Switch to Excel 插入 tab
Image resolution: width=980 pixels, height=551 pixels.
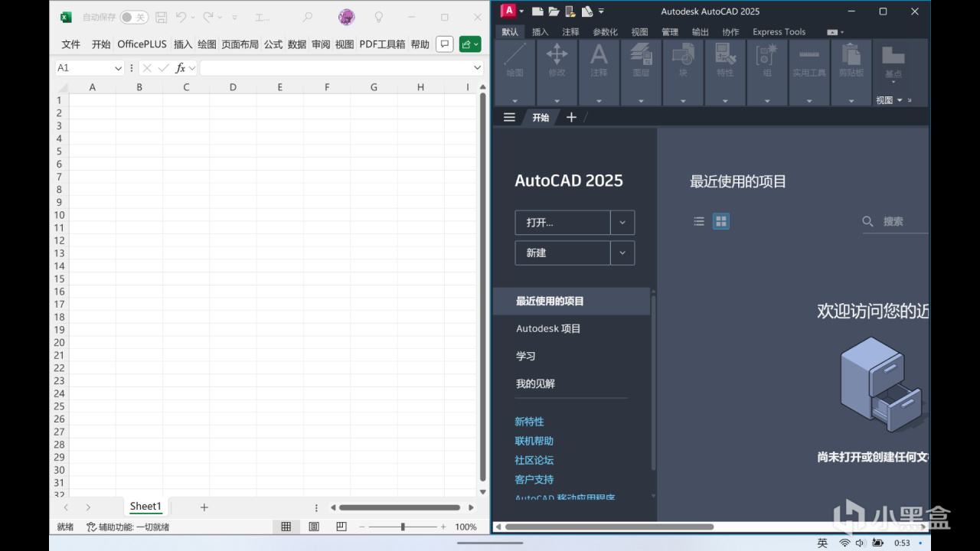183,44
